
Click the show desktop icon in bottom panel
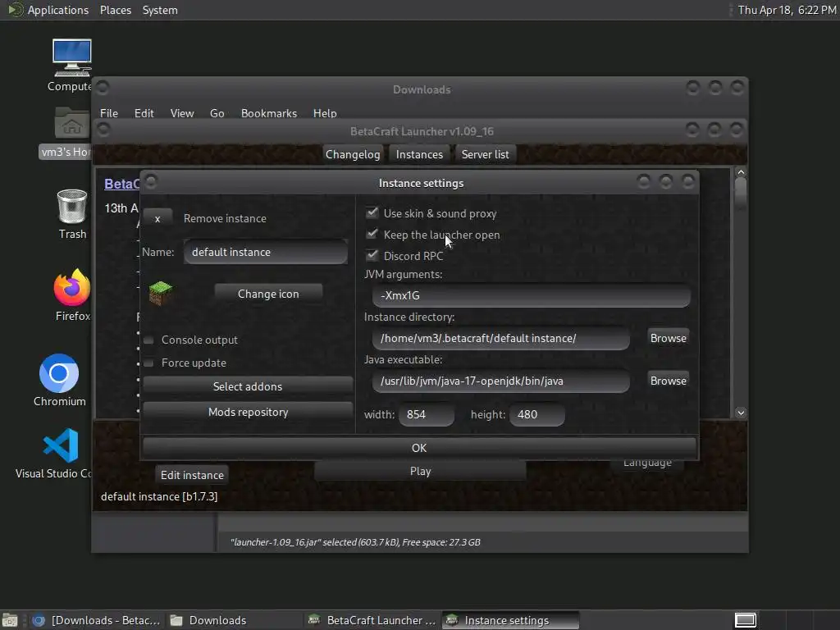coord(10,620)
